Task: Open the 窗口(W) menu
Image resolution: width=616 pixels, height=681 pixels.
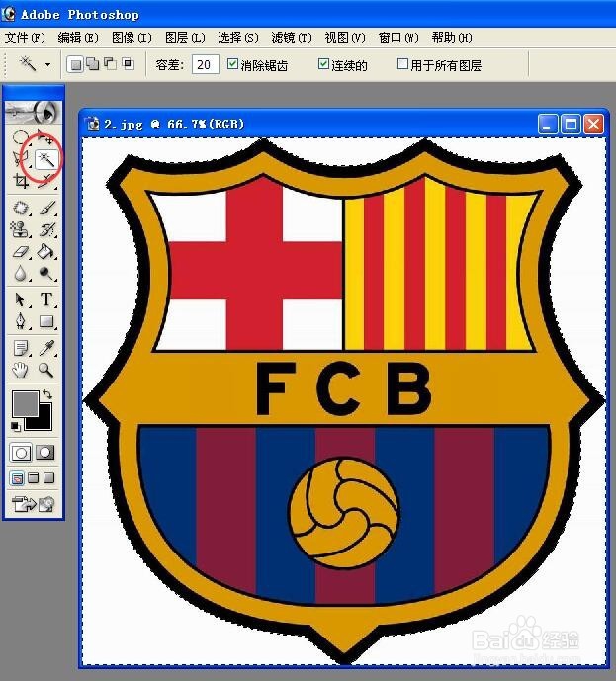Action: [x=398, y=38]
